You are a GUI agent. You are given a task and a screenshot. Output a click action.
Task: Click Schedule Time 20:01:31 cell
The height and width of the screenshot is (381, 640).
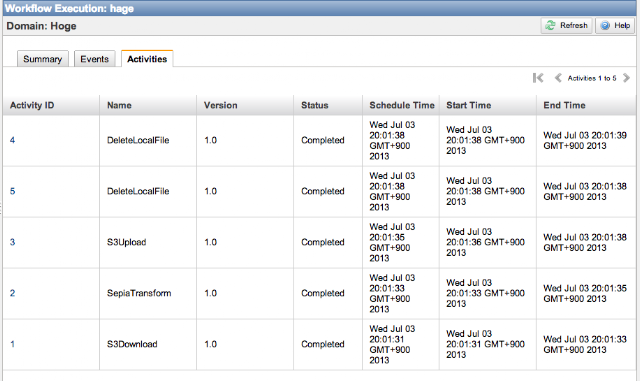tap(392, 344)
